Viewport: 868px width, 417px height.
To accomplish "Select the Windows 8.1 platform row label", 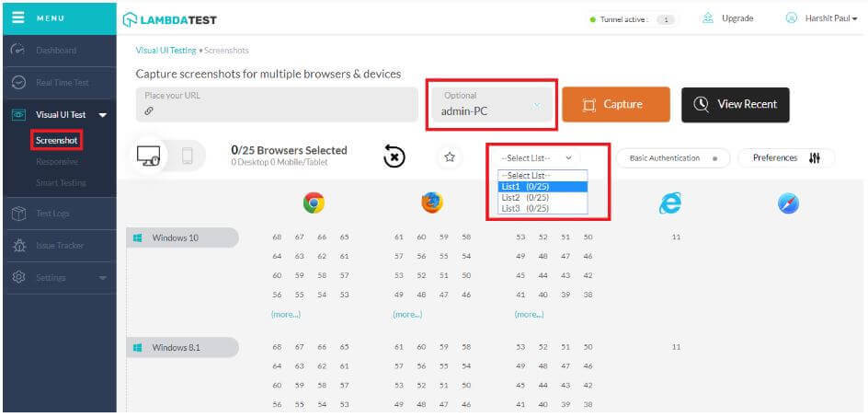I will click(x=183, y=348).
